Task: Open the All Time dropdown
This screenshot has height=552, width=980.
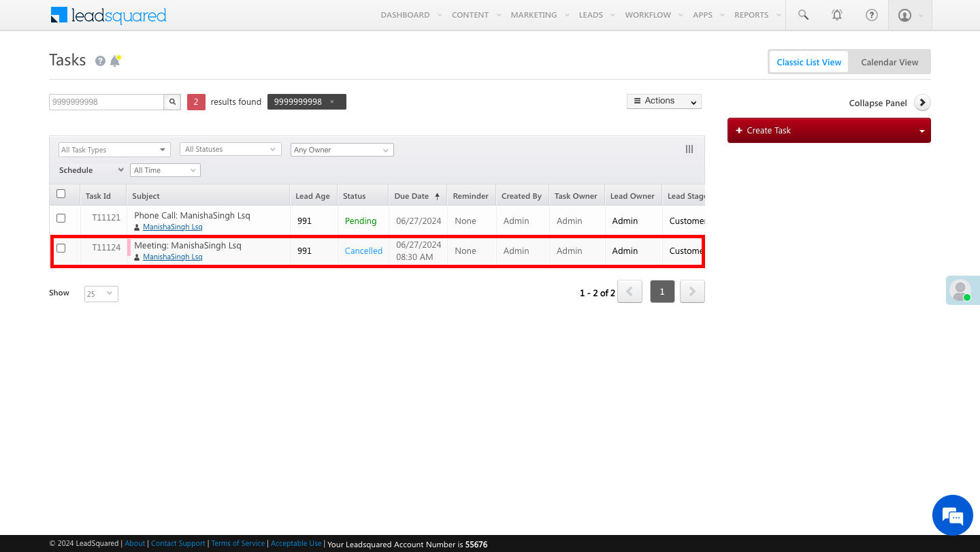Action: pos(165,170)
